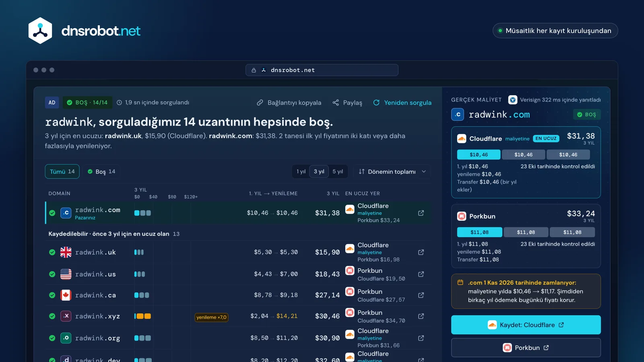
Task: Click the first $11,08 year segment in Porkbun card
Action: click(479, 232)
